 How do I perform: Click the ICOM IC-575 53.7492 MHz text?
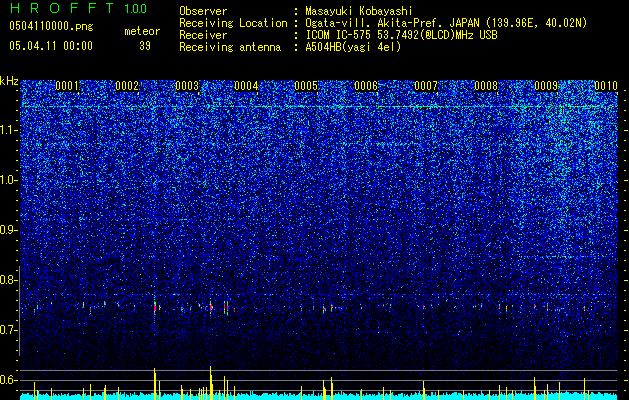(x=401, y=35)
